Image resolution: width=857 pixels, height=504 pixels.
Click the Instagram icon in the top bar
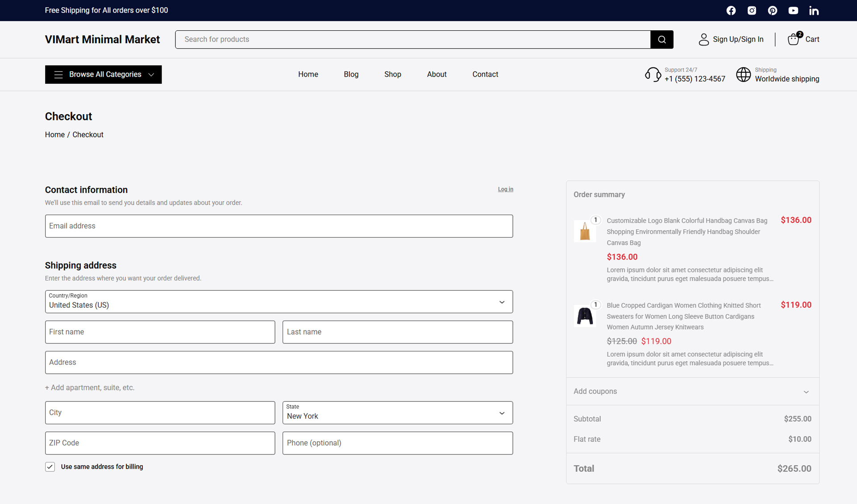[752, 10]
